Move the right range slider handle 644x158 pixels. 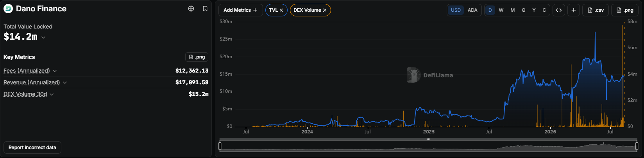637,146
